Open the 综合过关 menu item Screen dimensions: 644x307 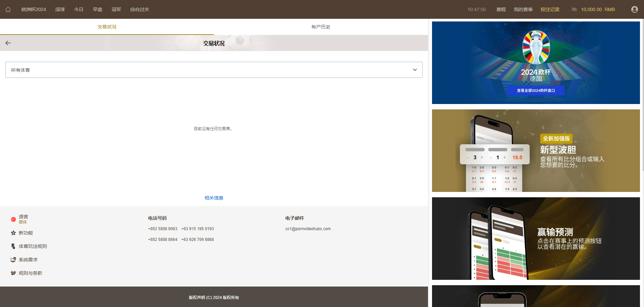(x=140, y=9)
